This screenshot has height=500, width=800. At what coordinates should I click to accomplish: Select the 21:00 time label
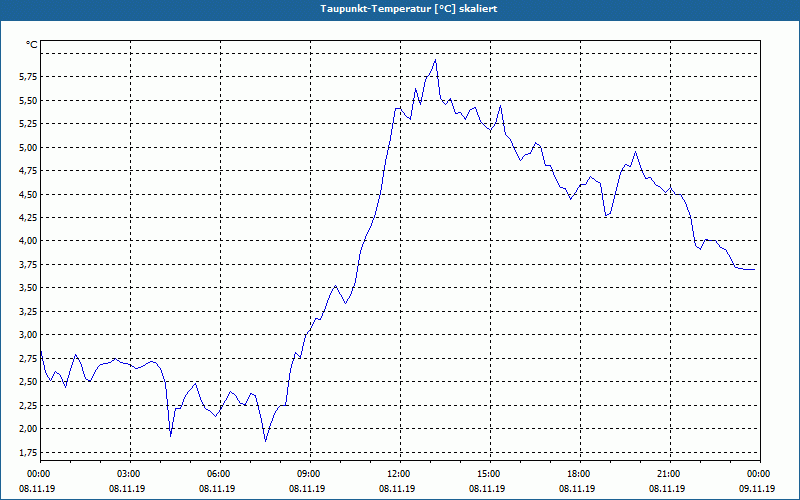tap(670, 473)
